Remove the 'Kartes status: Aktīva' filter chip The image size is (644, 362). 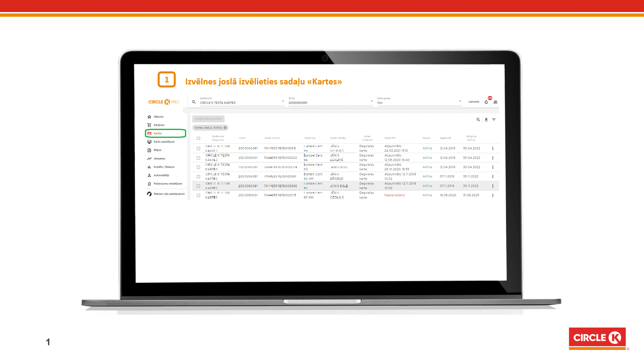tap(225, 128)
